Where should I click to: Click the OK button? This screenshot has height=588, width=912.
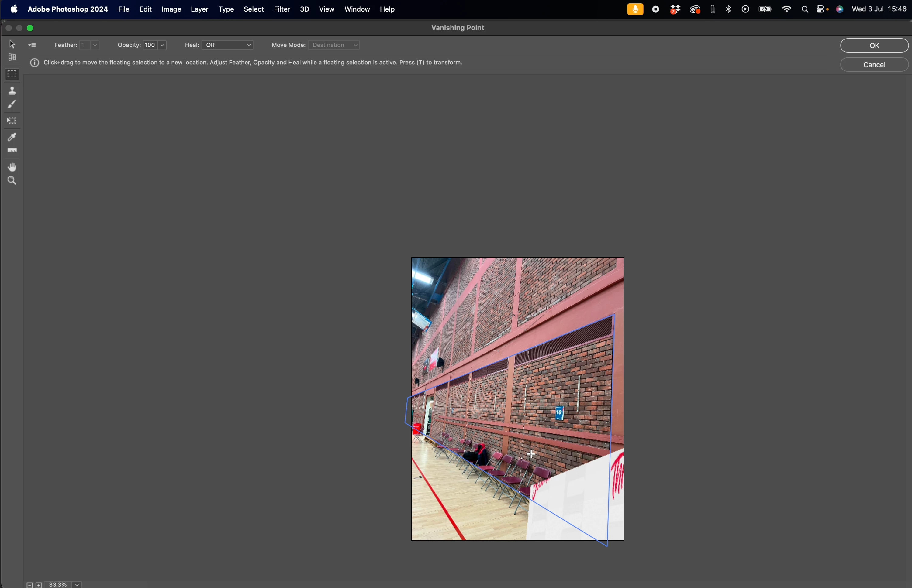coord(874,46)
